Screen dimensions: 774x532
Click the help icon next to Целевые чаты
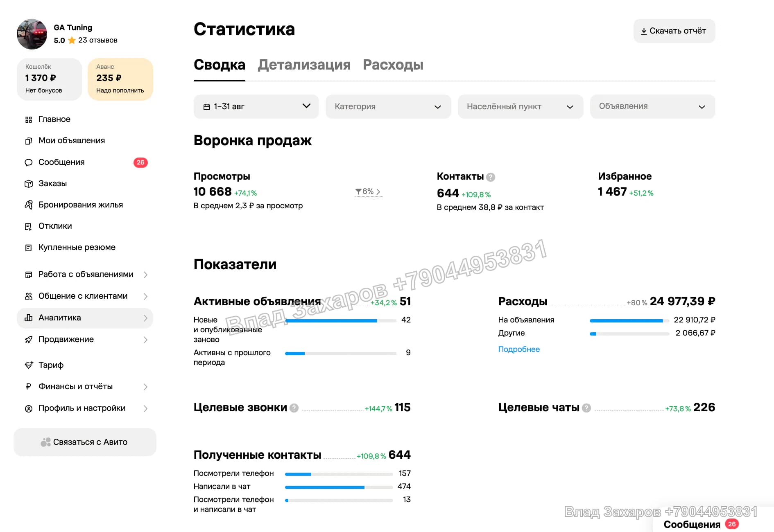point(586,408)
